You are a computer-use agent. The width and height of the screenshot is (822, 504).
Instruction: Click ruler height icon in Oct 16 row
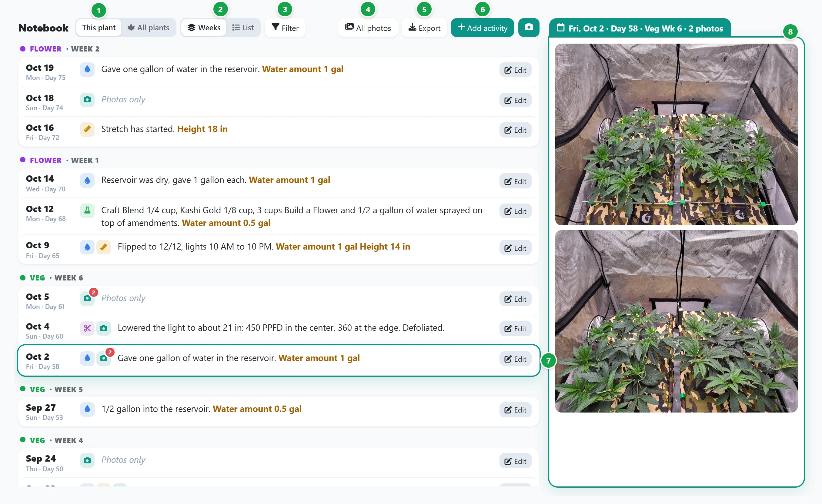pyautogui.click(x=87, y=129)
